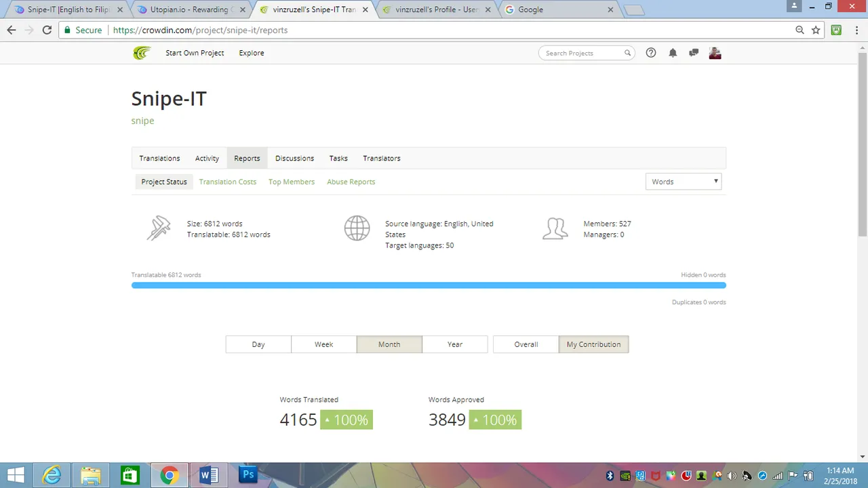This screenshot has width=868, height=488.
Task: Click the NVIDIA tray icon
Action: (625, 476)
